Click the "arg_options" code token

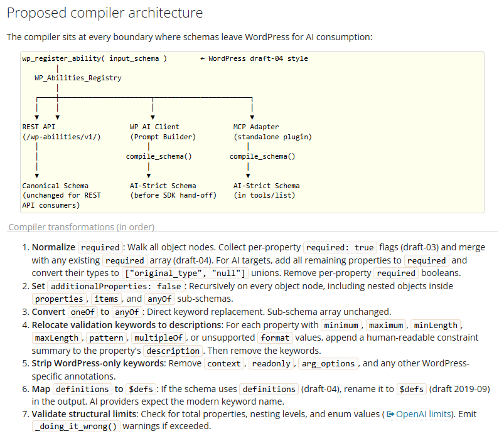pos(328,364)
